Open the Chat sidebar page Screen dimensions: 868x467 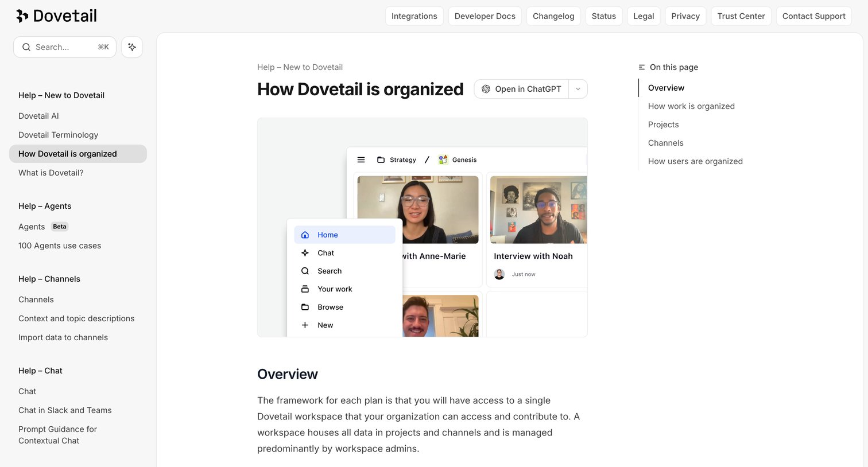coord(27,391)
